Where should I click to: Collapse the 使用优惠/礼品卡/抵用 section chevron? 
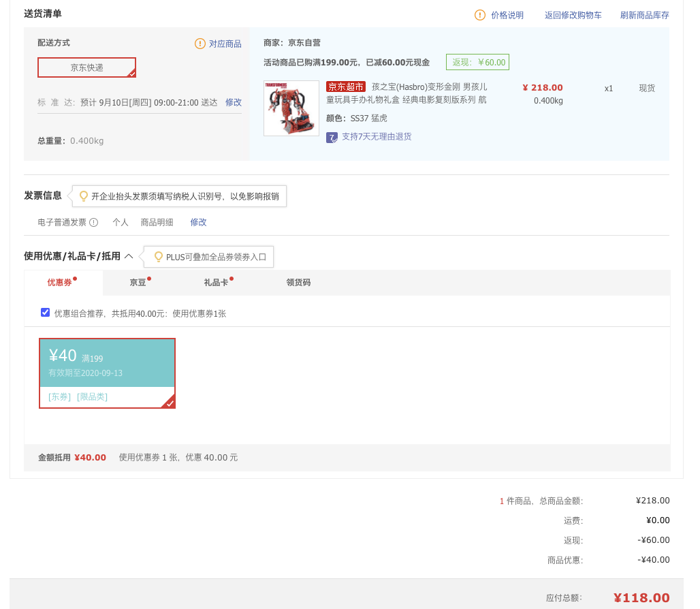pos(129,256)
